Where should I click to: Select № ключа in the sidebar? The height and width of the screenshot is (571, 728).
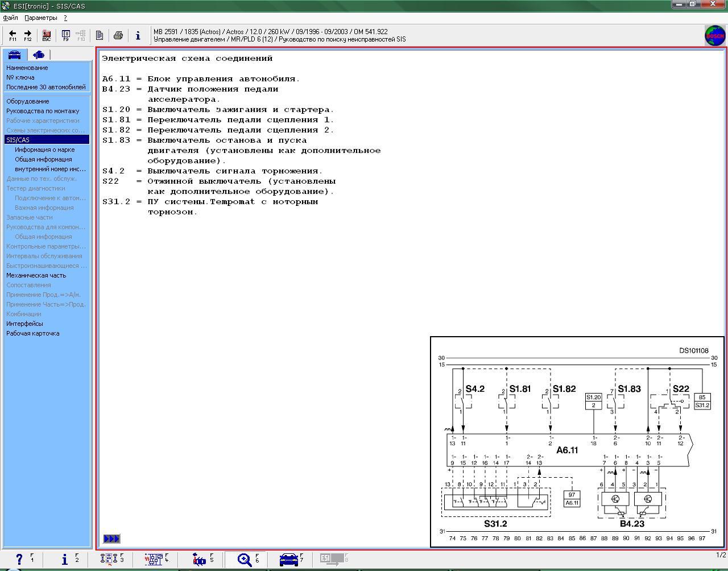[x=20, y=77]
